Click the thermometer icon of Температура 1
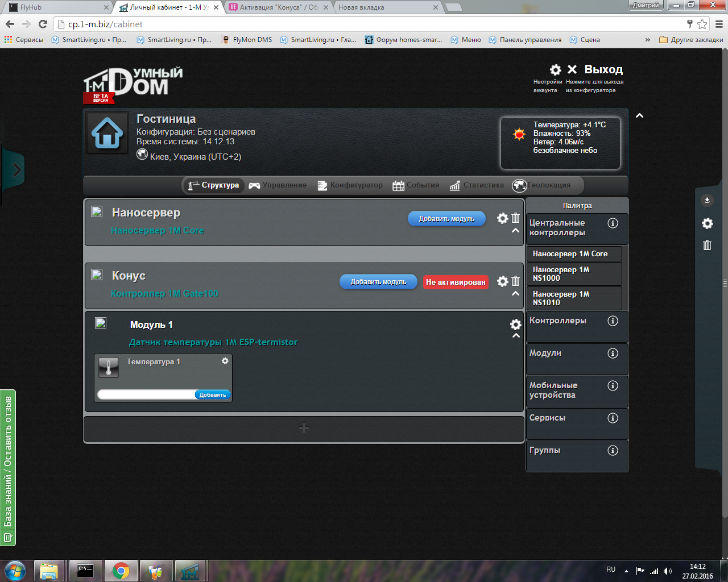Image resolution: width=728 pixels, height=582 pixels. 109,368
